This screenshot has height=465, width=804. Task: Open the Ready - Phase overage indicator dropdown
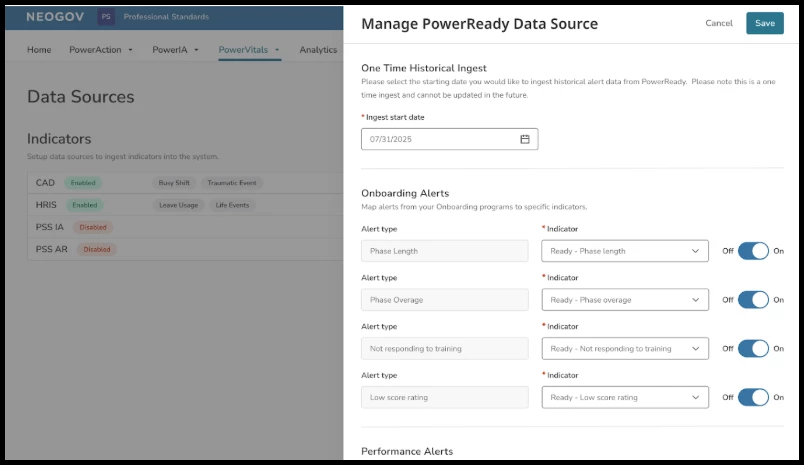click(x=625, y=299)
